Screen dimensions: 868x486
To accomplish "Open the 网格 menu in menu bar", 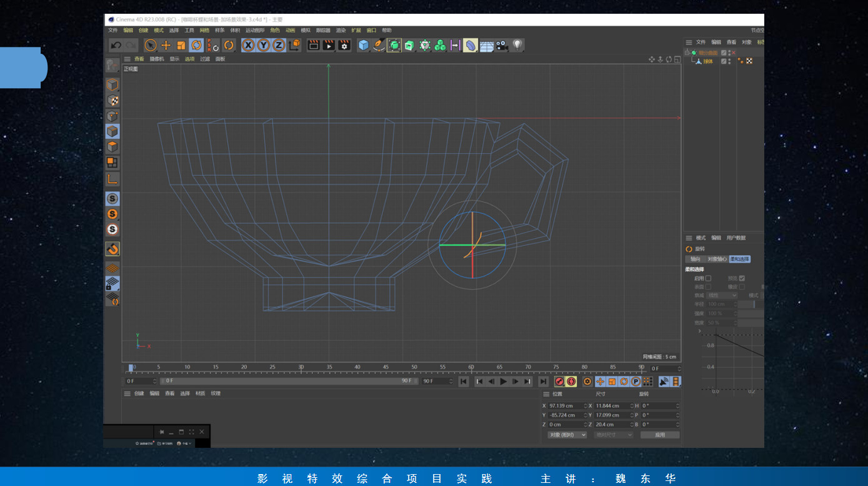I will coord(204,30).
